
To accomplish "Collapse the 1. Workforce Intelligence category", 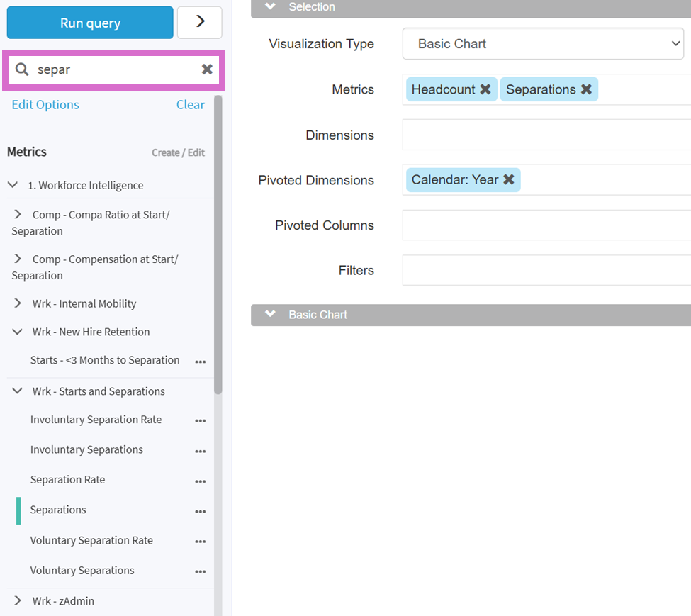I will tap(13, 185).
